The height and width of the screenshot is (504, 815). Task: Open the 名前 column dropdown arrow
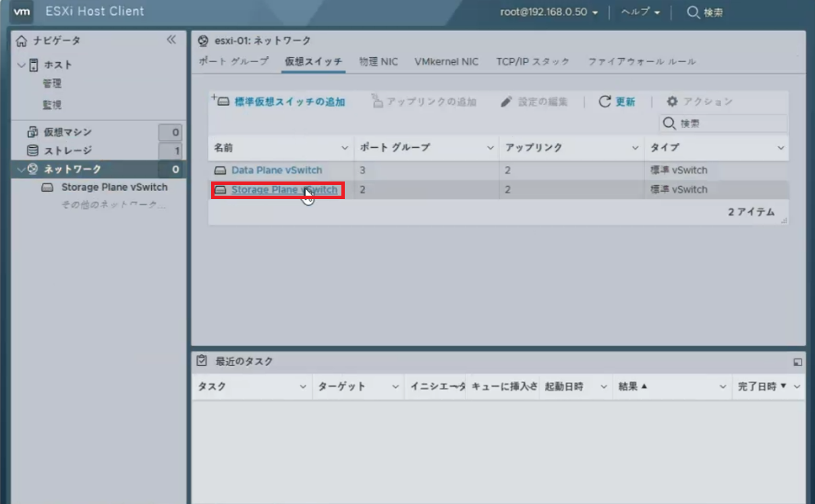345,148
